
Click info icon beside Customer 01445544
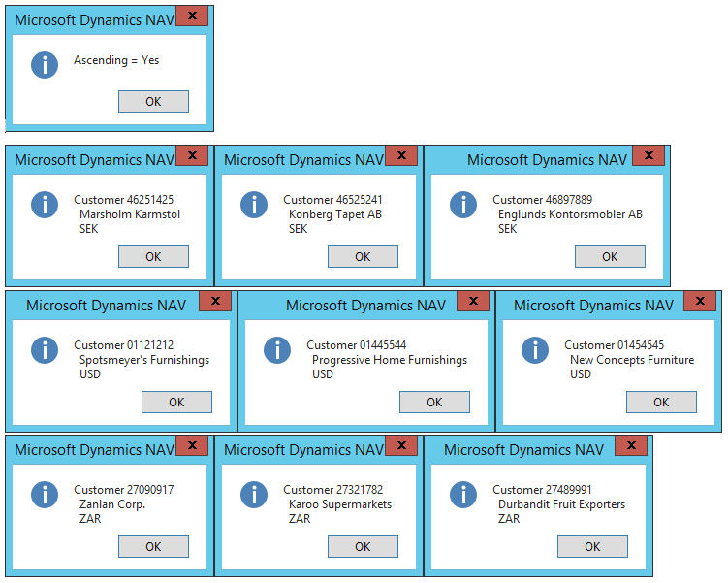click(277, 350)
